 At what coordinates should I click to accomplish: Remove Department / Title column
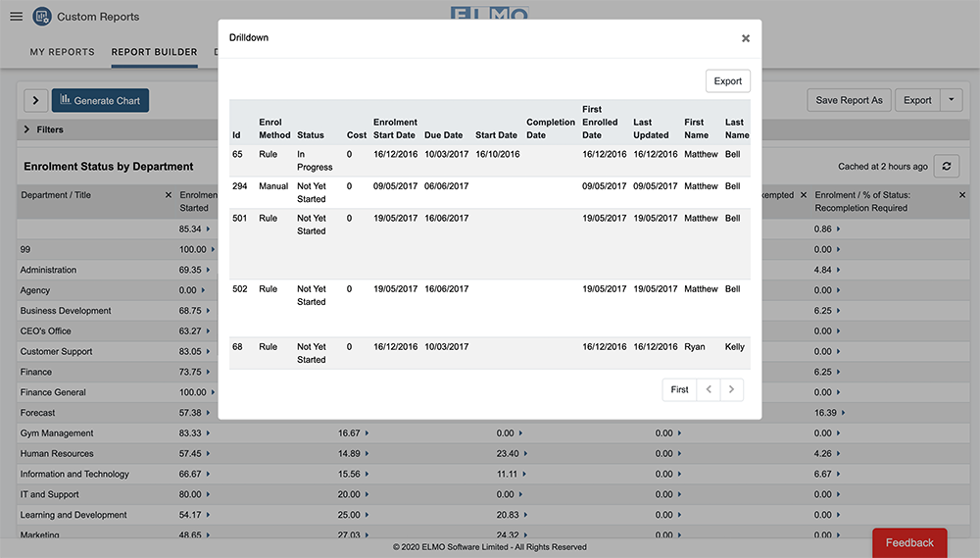[169, 195]
